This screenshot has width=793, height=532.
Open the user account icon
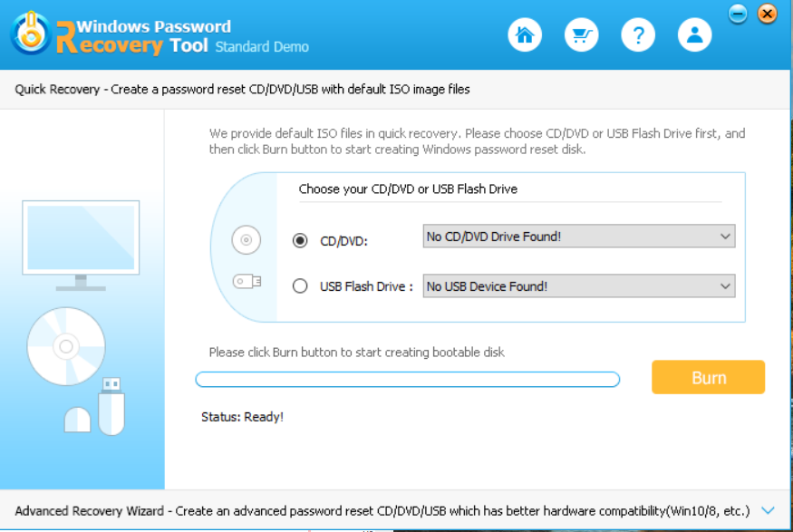tap(694, 35)
